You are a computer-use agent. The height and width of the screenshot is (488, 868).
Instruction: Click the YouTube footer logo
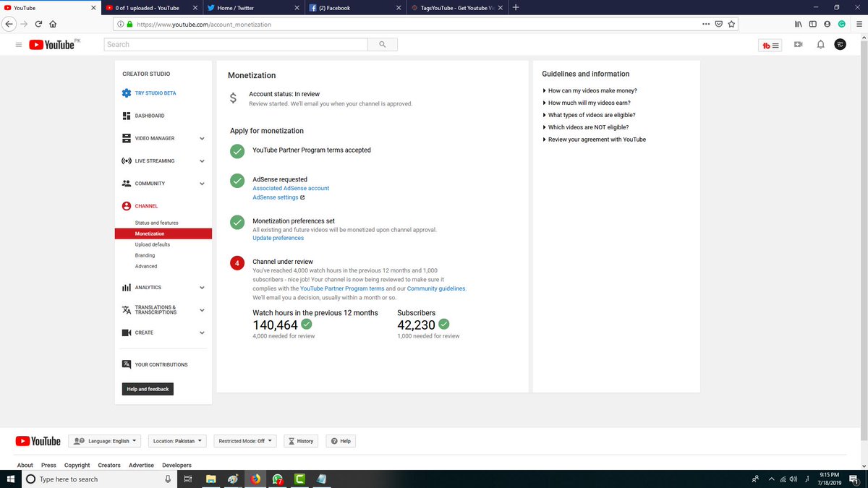38,441
